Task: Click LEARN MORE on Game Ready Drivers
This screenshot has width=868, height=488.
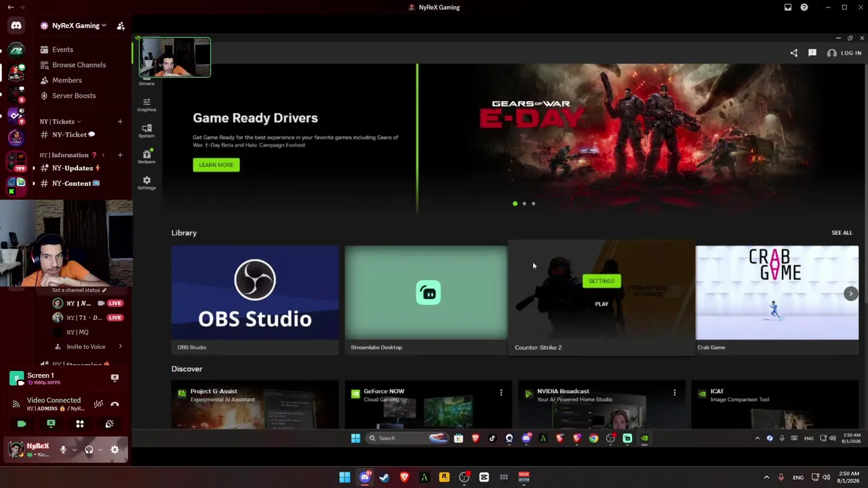Action: (x=216, y=165)
